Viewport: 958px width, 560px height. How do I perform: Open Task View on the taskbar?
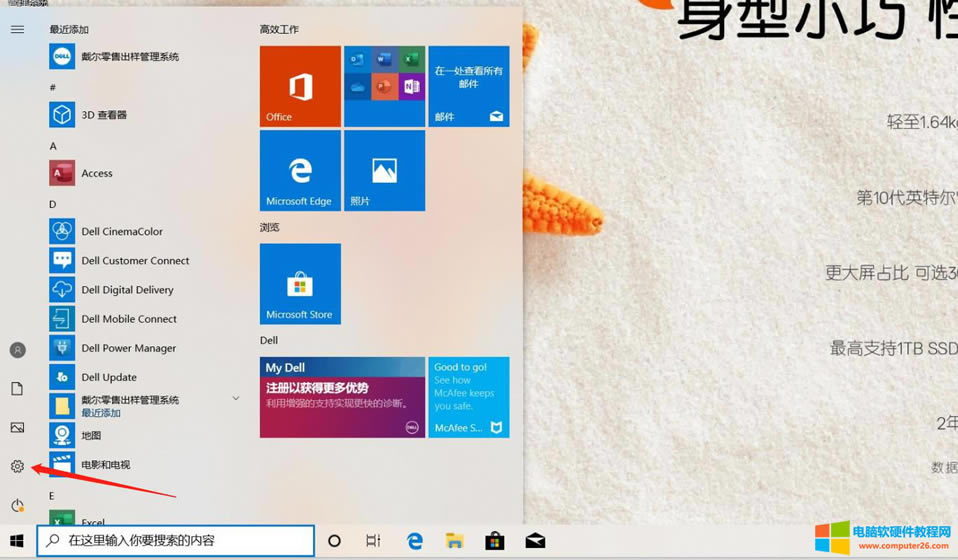coord(373,541)
